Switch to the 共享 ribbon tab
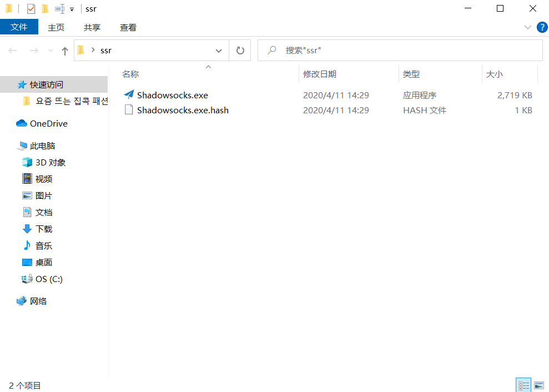This screenshot has height=392, width=549. click(x=92, y=28)
